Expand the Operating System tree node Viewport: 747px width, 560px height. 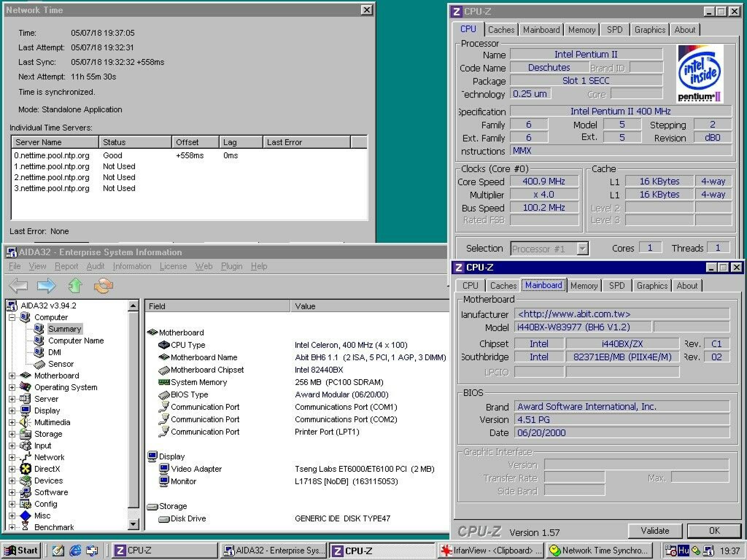pyautogui.click(x=12, y=387)
